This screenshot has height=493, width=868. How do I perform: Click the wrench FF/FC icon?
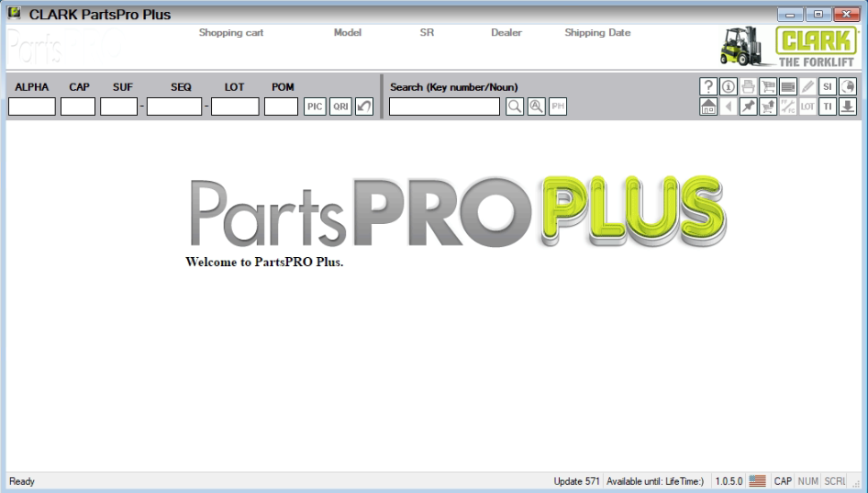(788, 106)
